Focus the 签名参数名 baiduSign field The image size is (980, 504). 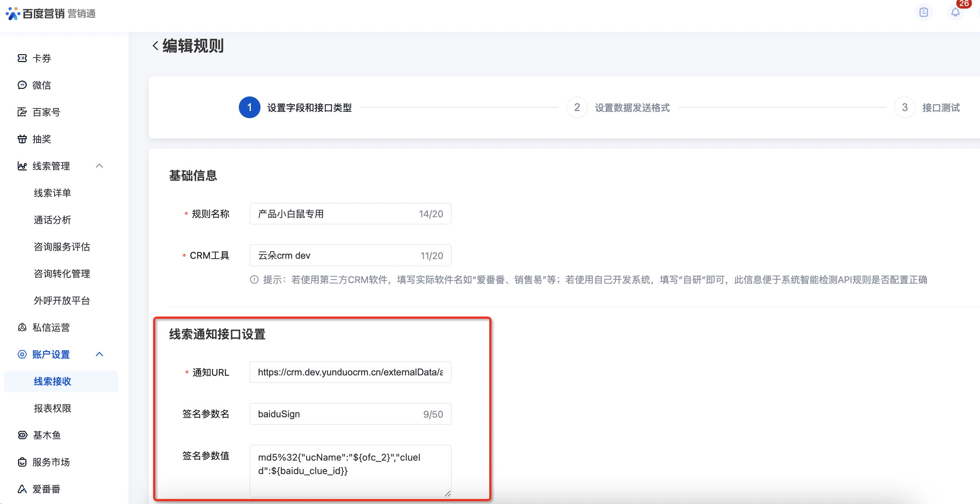[335, 414]
